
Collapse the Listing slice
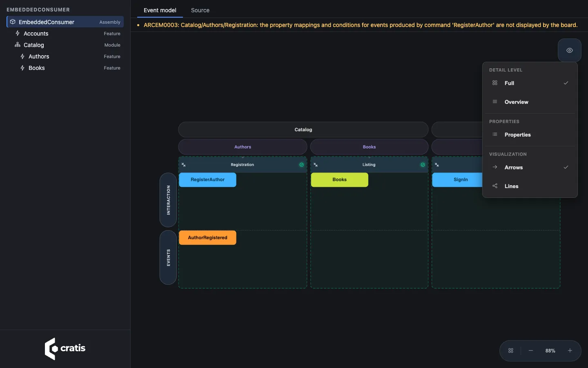[x=316, y=165]
